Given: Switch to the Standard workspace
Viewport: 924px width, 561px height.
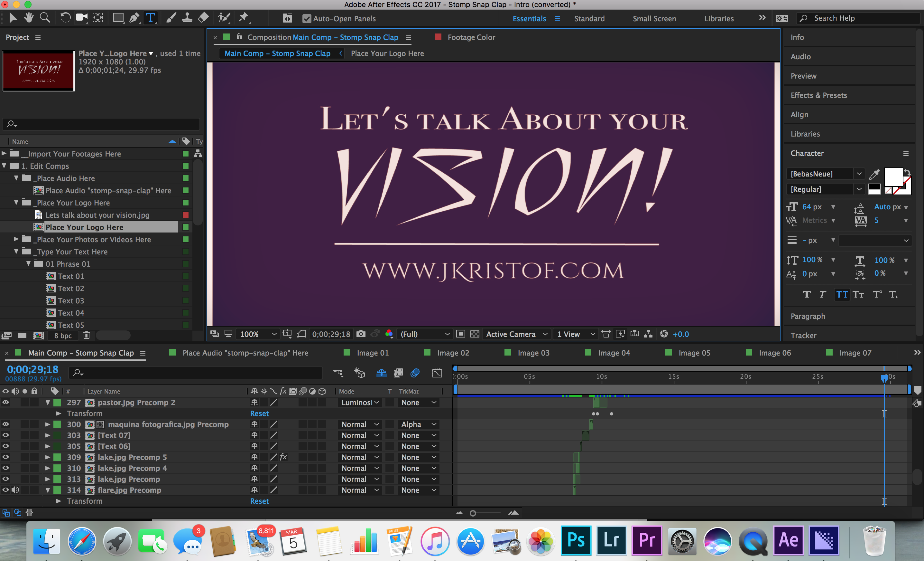Looking at the screenshot, I should pyautogui.click(x=589, y=18).
